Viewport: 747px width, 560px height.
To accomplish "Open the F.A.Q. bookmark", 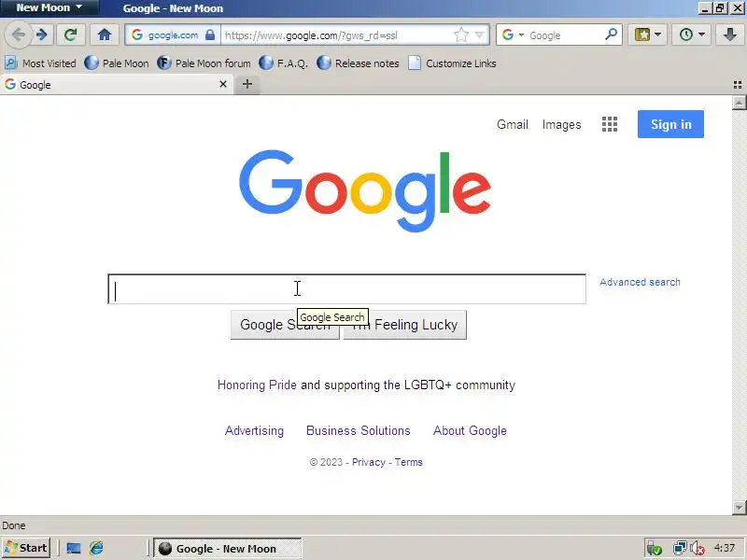I will [x=284, y=63].
